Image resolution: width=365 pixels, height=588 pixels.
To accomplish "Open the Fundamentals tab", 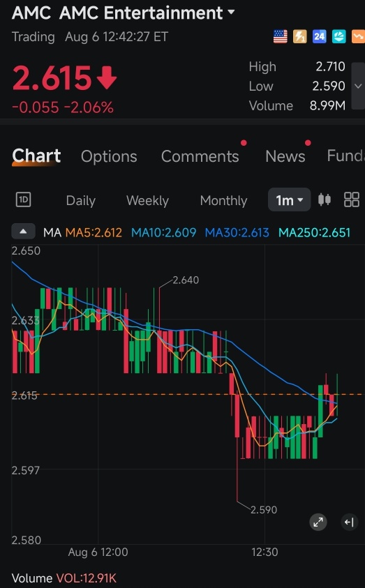I will pos(345,156).
